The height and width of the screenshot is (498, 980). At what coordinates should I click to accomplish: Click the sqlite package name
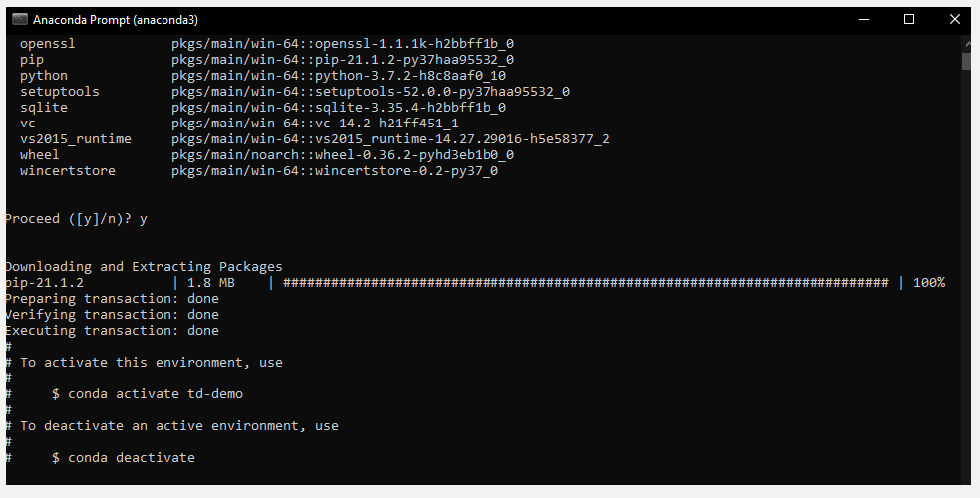(x=44, y=108)
